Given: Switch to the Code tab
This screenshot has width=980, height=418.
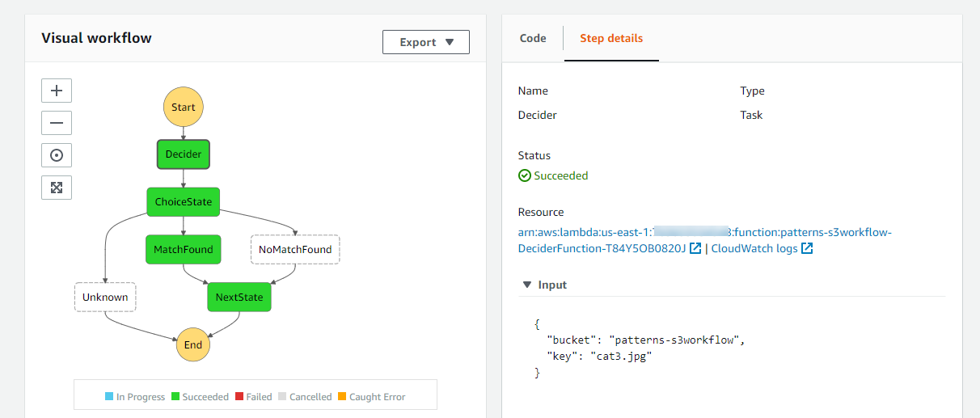Looking at the screenshot, I should tap(533, 38).
